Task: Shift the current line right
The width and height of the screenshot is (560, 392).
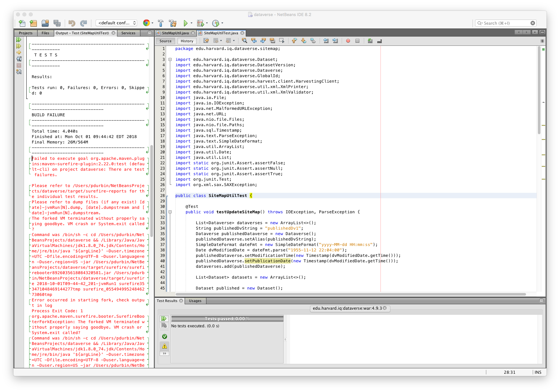Action: (x=335, y=41)
